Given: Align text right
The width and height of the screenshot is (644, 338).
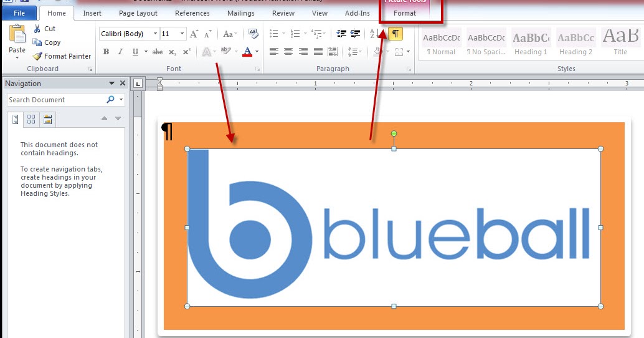Looking at the screenshot, I should point(303,52).
